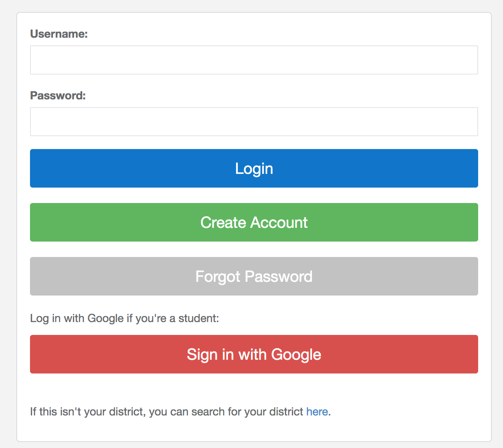Viewport: 503px width, 448px height.
Task: Click the Username input field
Action: tap(254, 60)
